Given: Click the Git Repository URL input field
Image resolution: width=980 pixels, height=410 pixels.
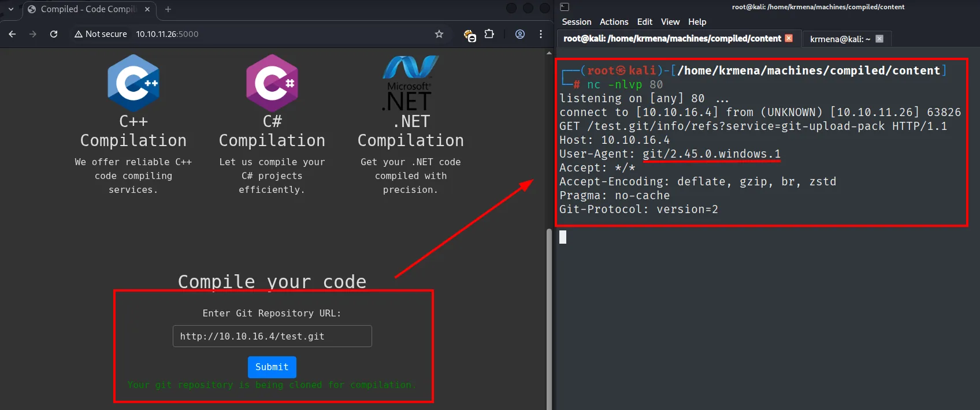Looking at the screenshot, I should click(272, 336).
